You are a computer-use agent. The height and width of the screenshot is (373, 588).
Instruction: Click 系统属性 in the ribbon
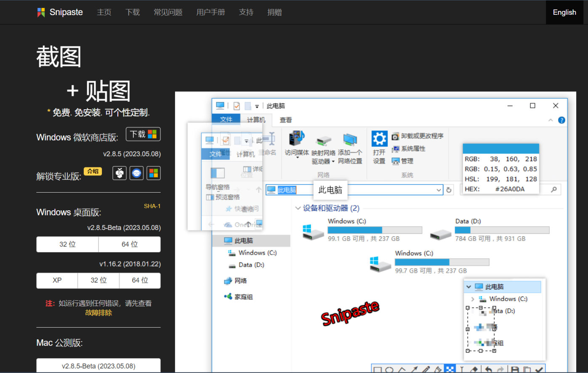408,148
